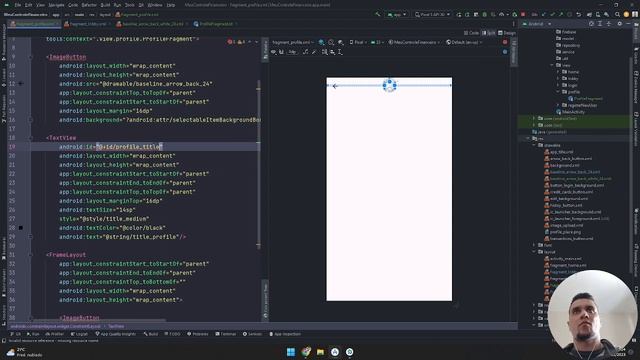Viewport: 640px width, 360px height.
Task: Click Select Opened File target icon in project panel
Action: click(x=591, y=24)
